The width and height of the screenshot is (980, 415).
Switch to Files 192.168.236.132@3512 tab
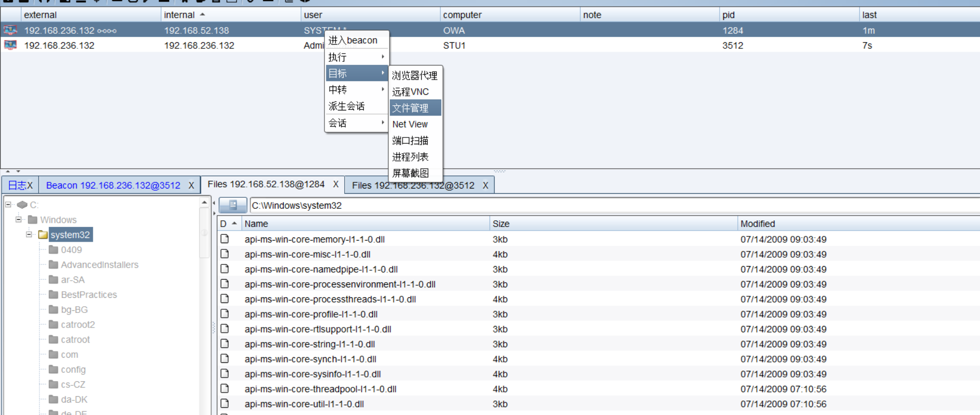(413, 185)
